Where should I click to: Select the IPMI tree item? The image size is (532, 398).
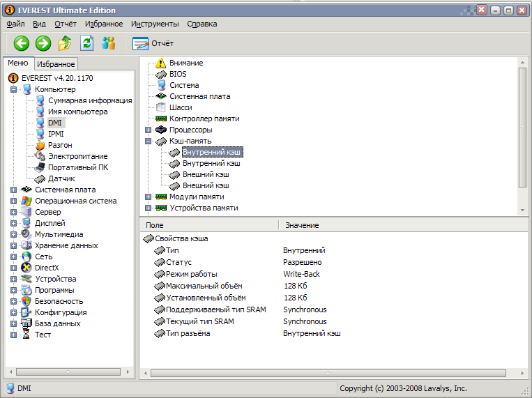(x=56, y=134)
